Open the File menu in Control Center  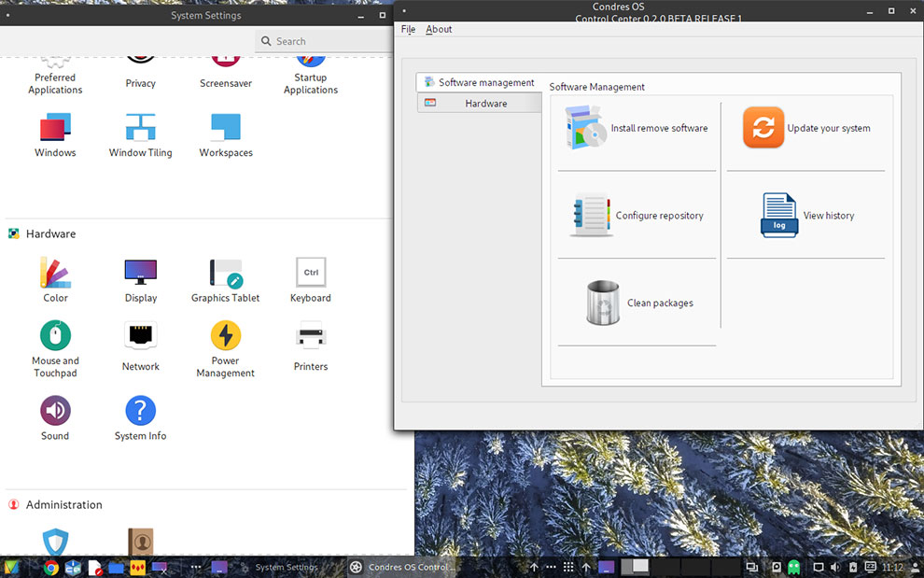click(x=408, y=29)
